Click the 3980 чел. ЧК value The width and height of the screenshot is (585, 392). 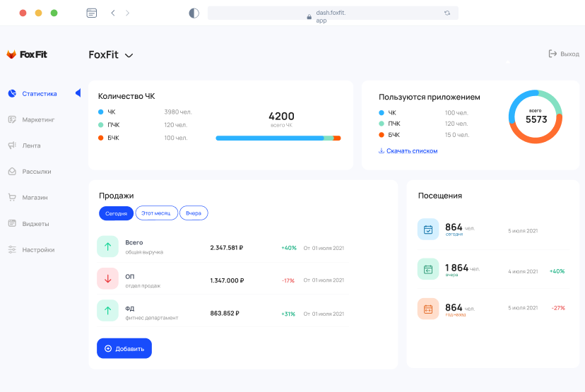[x=178, y=112]
